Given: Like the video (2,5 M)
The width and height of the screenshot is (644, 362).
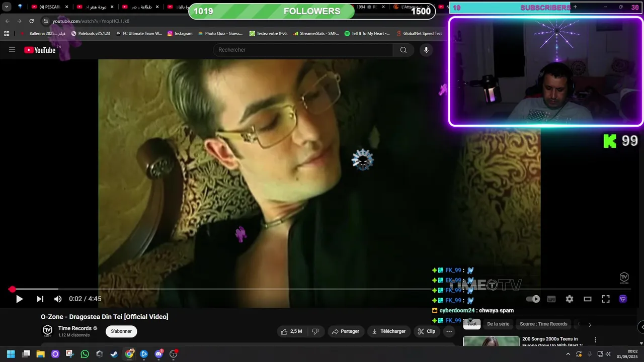Looking at the screenshot, I should pyautogui.click(x=291, y=331).
